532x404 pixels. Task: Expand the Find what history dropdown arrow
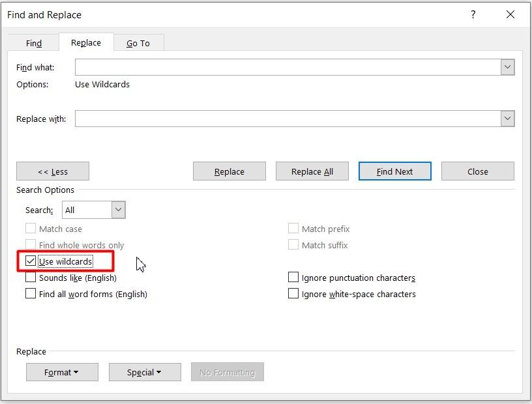[x=508, y=66]
